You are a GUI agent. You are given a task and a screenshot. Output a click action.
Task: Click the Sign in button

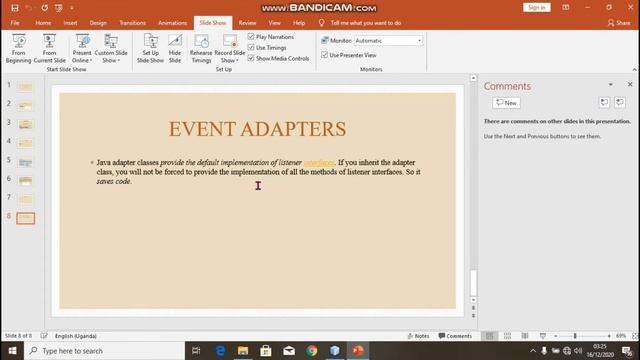click(537, 7)
